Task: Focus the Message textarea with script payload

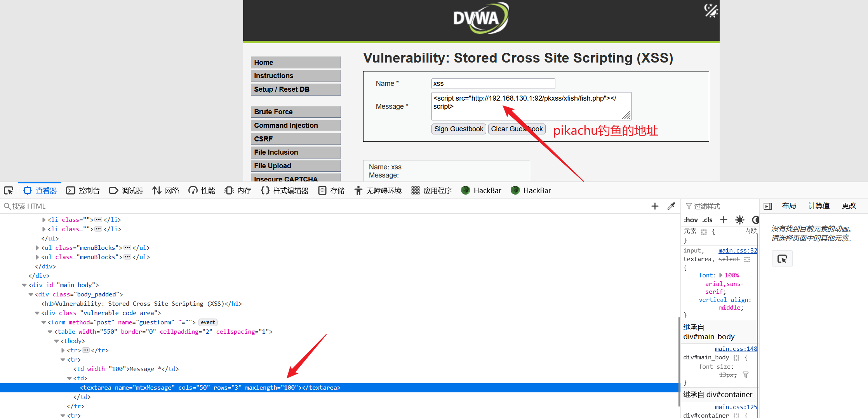Action: pos(531,106)
